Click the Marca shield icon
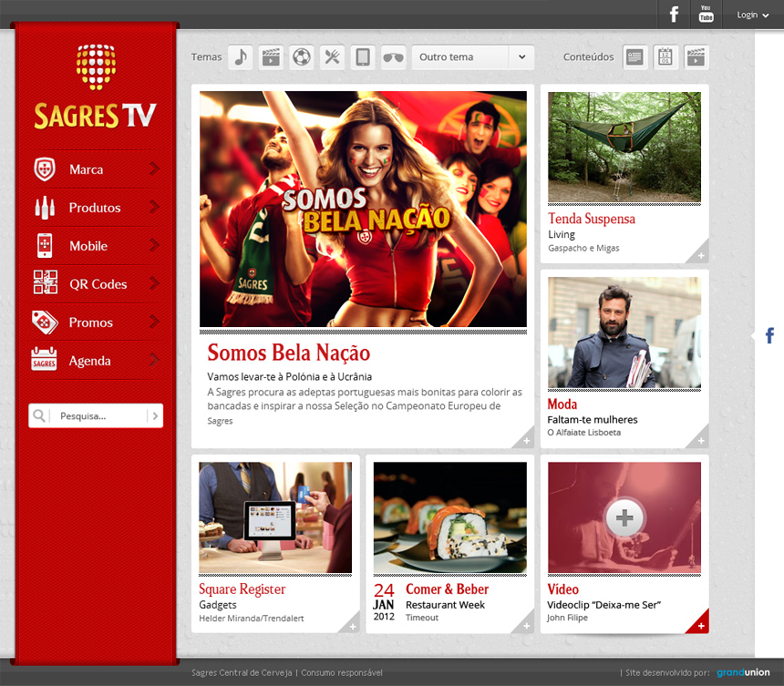Image resolution: width=784 pixels, height=686 pixels. coord(45,169)
